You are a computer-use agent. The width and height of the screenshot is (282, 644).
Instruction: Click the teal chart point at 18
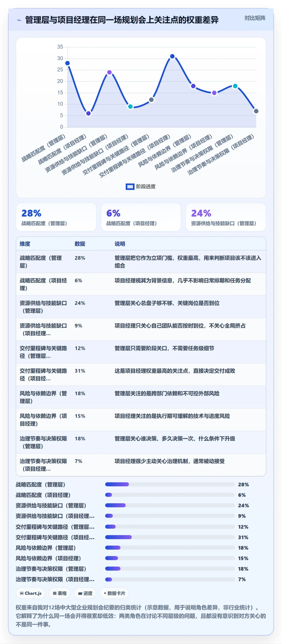tap(235, 86)
